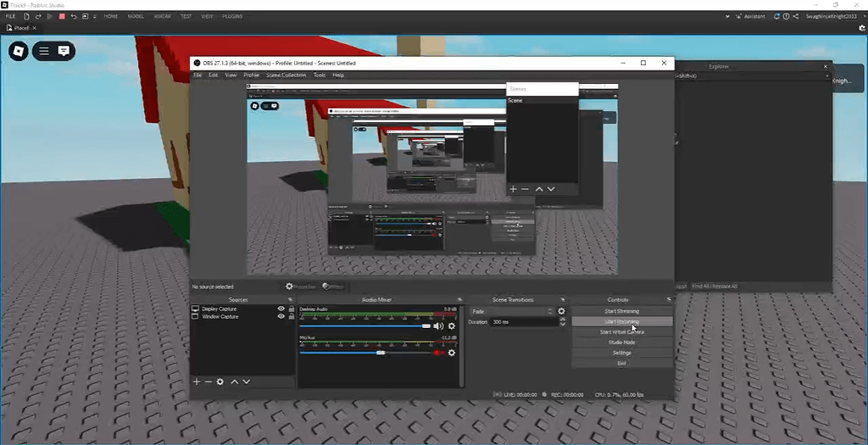This screenshot has width=868, height=445.
Task: Enable Studio Mode in OBS Controls
Action: [621, 342]
